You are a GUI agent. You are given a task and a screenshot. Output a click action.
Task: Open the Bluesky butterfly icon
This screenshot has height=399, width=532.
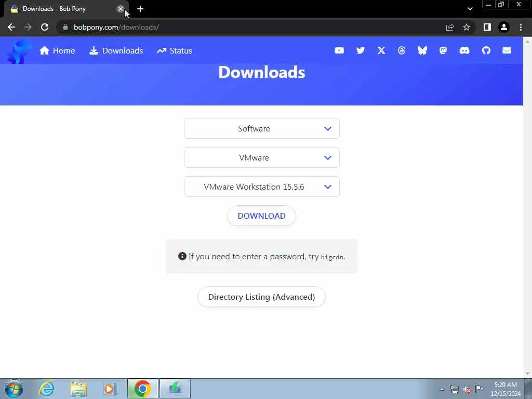(422, 50)
